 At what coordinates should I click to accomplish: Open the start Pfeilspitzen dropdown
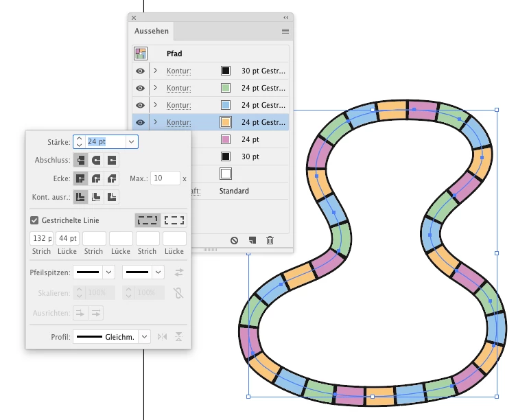click(108, 272)
